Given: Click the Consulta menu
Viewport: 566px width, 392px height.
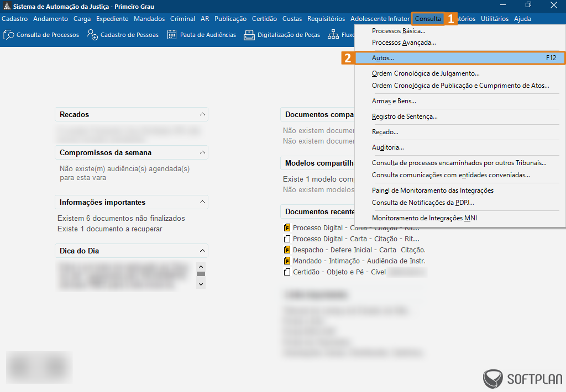Looking at the screenshot, I should pos(428,19).
